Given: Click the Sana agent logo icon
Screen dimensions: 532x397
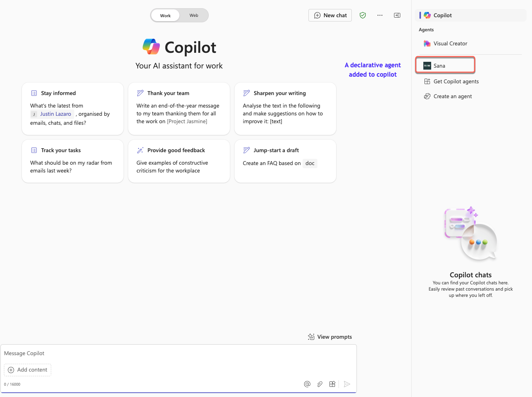Looking at the screenshot, I should [x=427, y=66].
